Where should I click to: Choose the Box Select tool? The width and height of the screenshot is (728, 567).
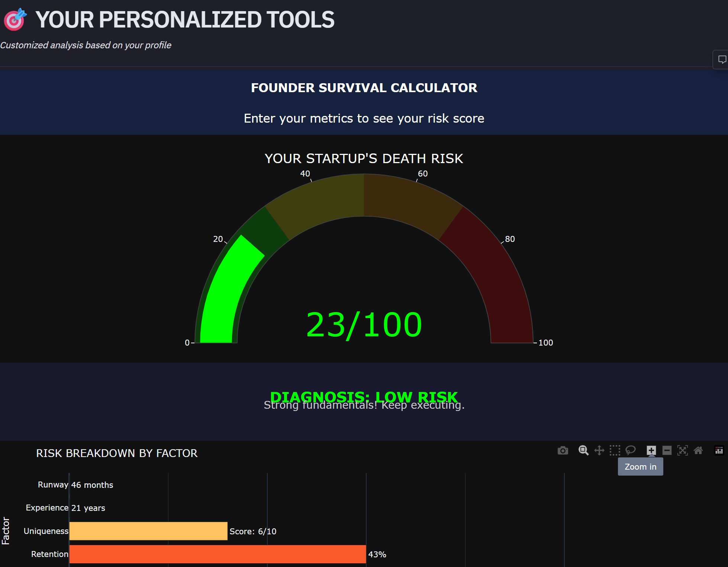(615, 451)
